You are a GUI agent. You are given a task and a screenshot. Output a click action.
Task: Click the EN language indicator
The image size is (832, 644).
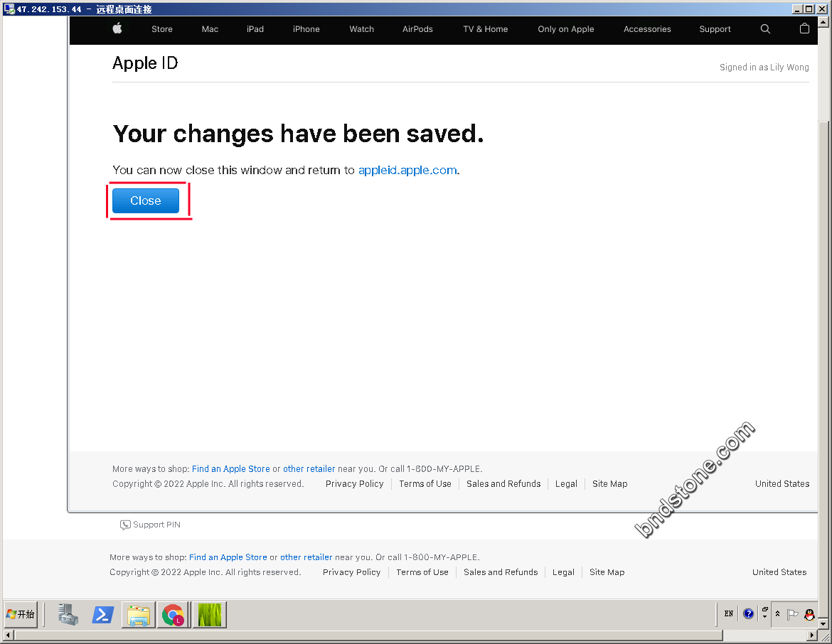(x=728, y=613)
